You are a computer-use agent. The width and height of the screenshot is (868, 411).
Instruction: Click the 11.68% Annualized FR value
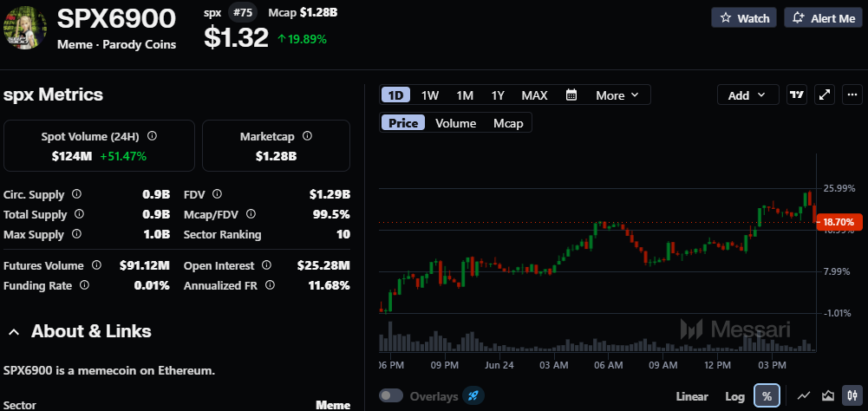coord(329,286)
